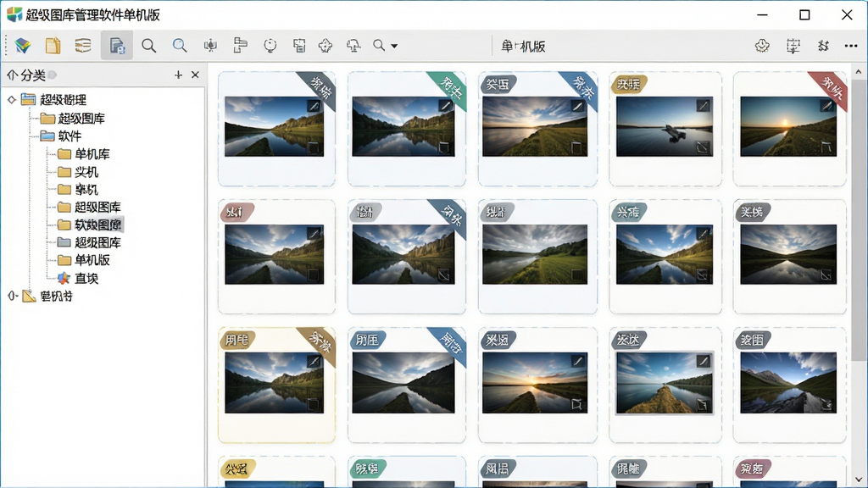Tick the selection box on the green-ribbon thumbnail
This screenshot has width=868, height=488.
[444, 147]
